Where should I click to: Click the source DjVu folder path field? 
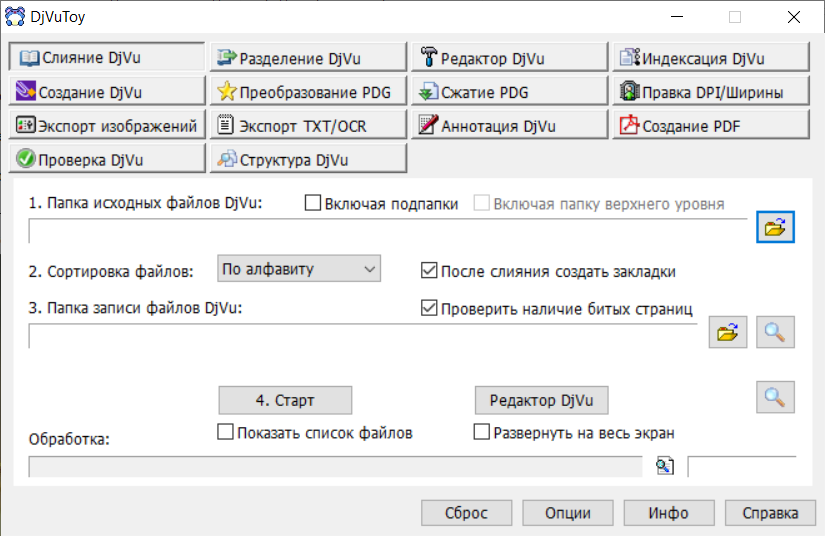tap(388, 231)
